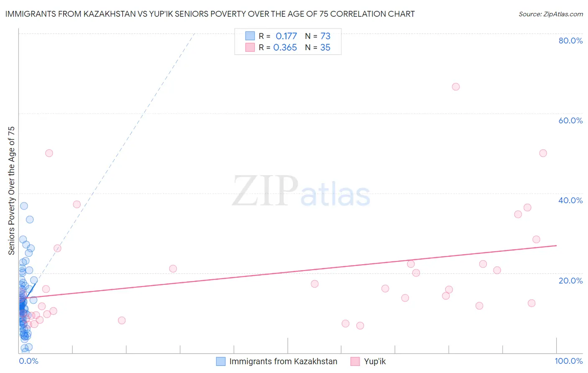Click the N = 73 value in legend
588x373 pixels.
pos(318,36)
